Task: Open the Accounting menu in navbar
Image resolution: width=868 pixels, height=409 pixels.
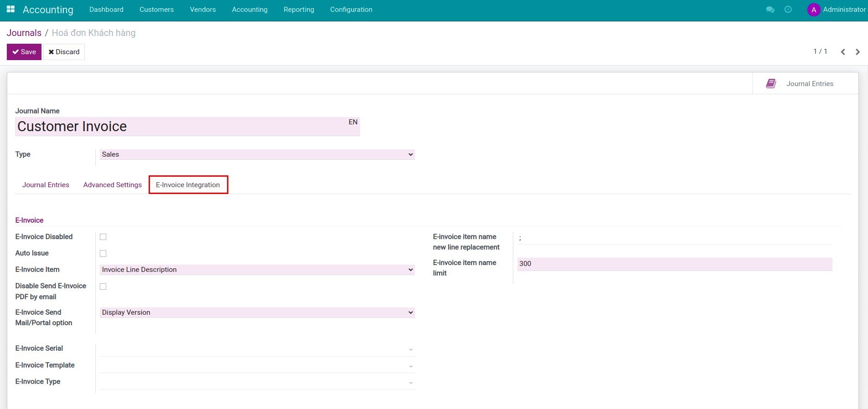Action: point(250,10)
